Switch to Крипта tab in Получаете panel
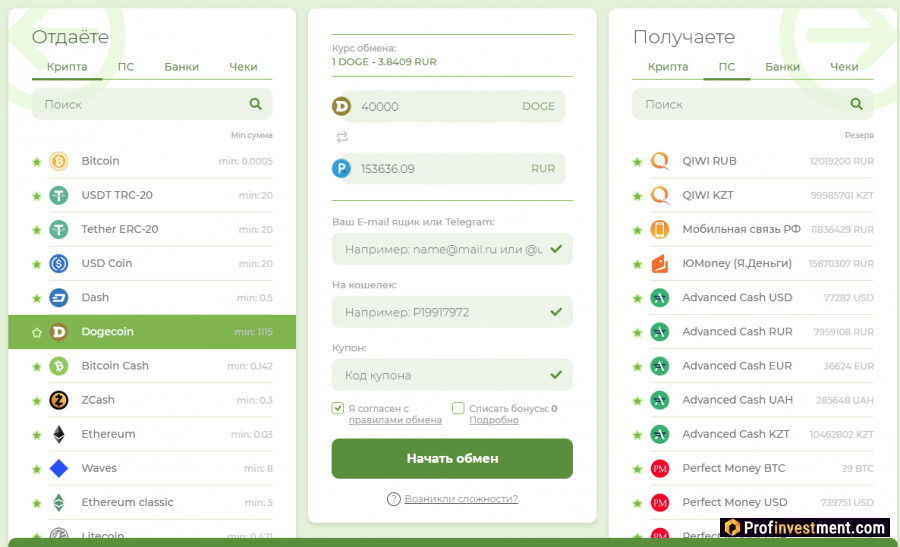 [x=667, y=67]
